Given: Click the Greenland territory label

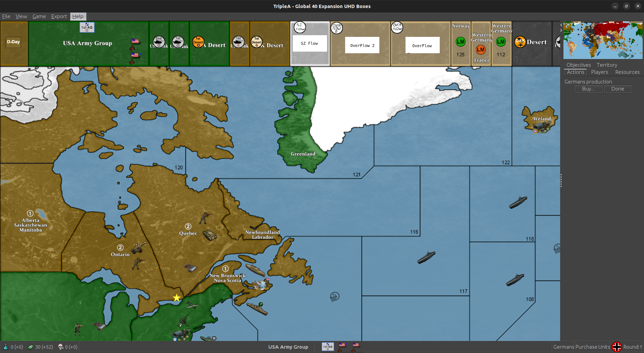Looking at the screenshot, I should pos(303,154).
